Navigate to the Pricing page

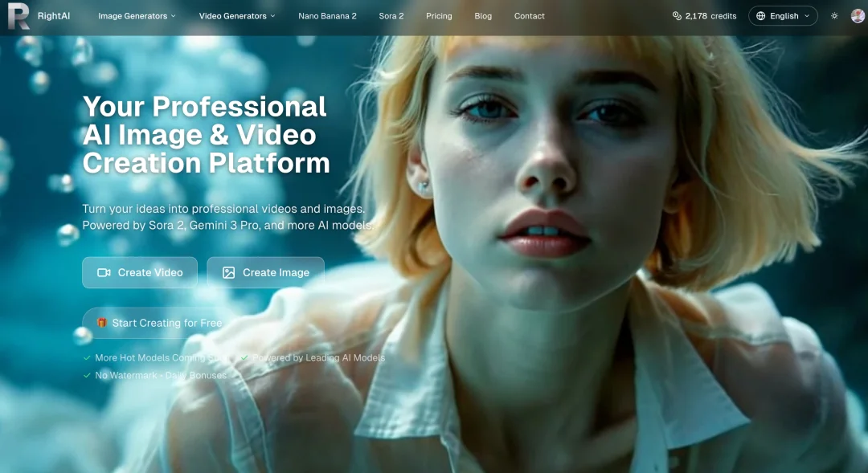(x=439, y=15)
